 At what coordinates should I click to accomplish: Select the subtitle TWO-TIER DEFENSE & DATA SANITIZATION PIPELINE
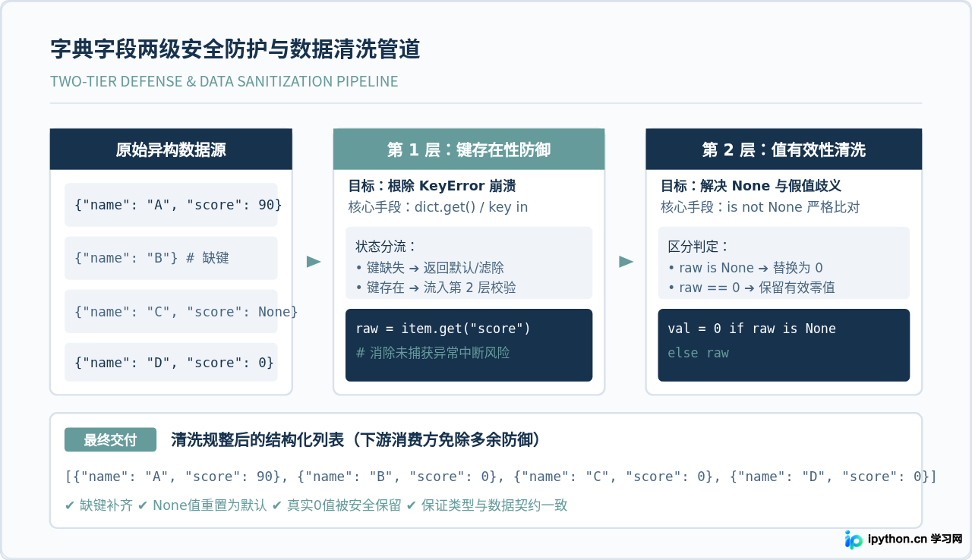coord(224,81)
